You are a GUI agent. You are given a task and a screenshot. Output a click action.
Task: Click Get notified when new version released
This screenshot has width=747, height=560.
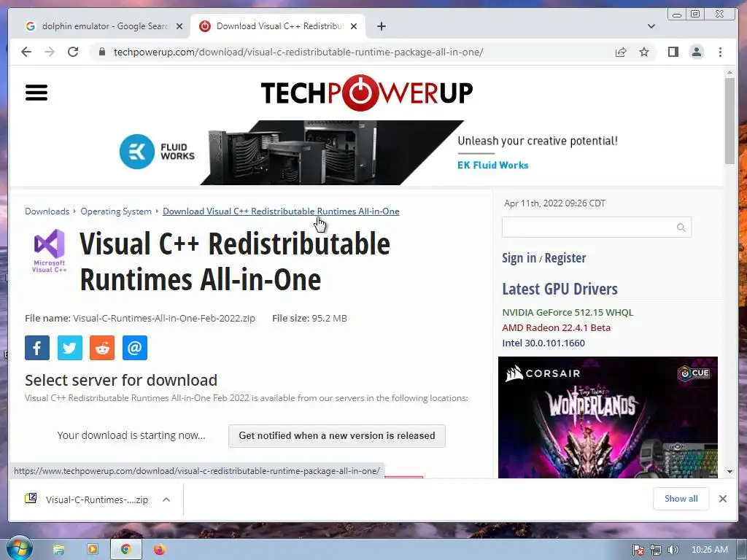[x=337, y=436]
